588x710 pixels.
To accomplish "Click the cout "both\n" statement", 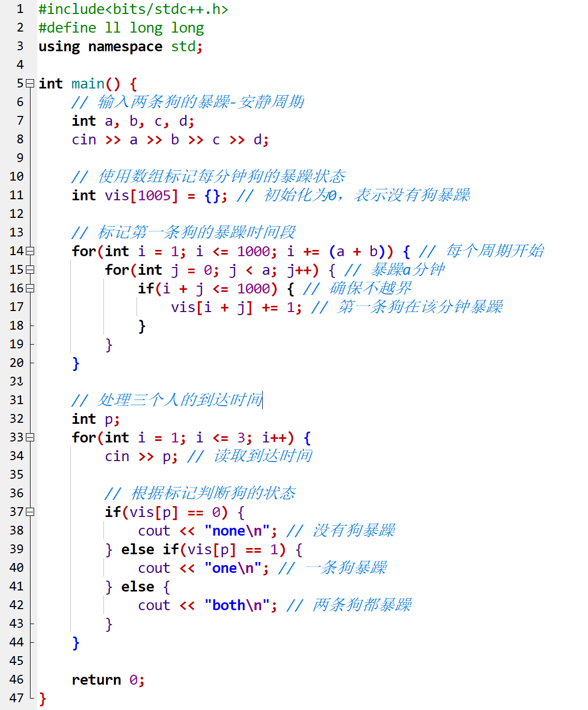I will tap(208, 605).
